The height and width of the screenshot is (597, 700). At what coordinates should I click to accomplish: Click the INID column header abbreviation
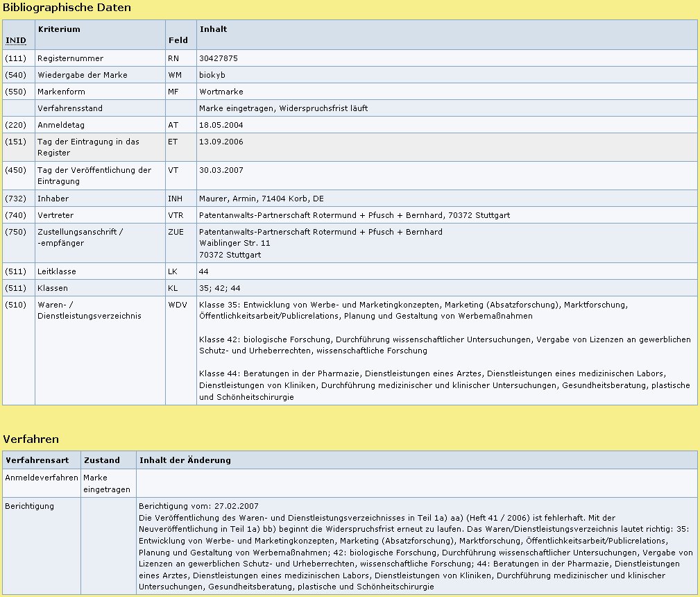click(15, 41)
